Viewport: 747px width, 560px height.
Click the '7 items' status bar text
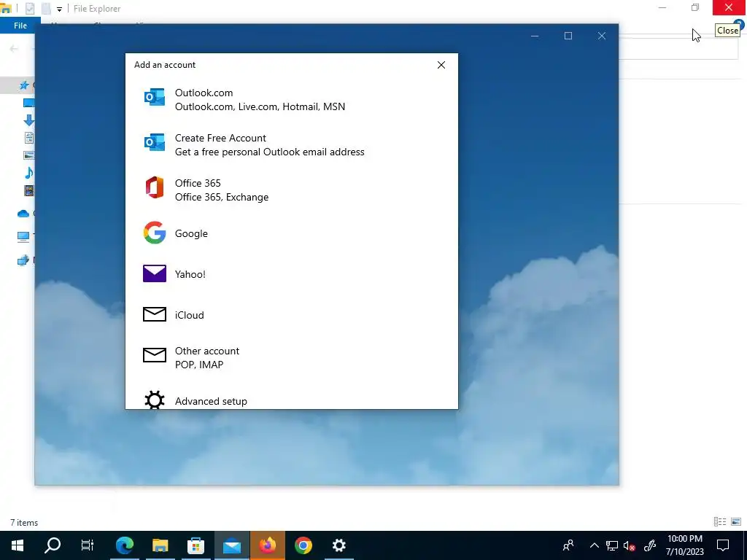[x=24, y=522]
